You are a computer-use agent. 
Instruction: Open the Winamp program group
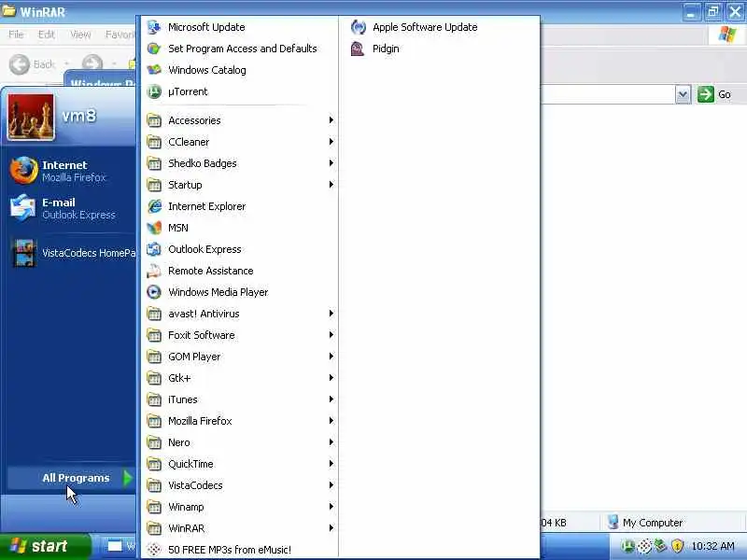pyautogui.click(x=240, y=507)
